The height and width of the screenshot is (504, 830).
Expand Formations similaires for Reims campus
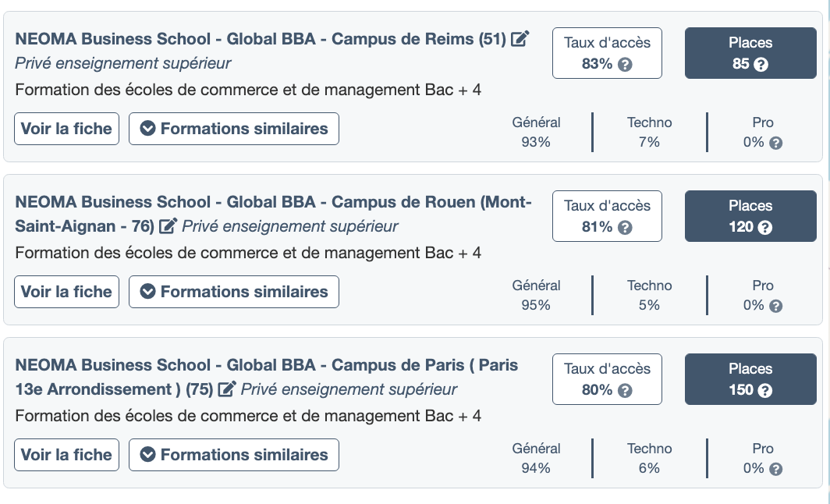click(234, 129)
